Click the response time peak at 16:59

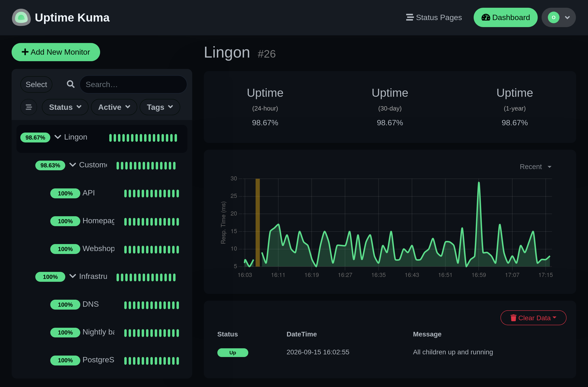tap(478, 182)
